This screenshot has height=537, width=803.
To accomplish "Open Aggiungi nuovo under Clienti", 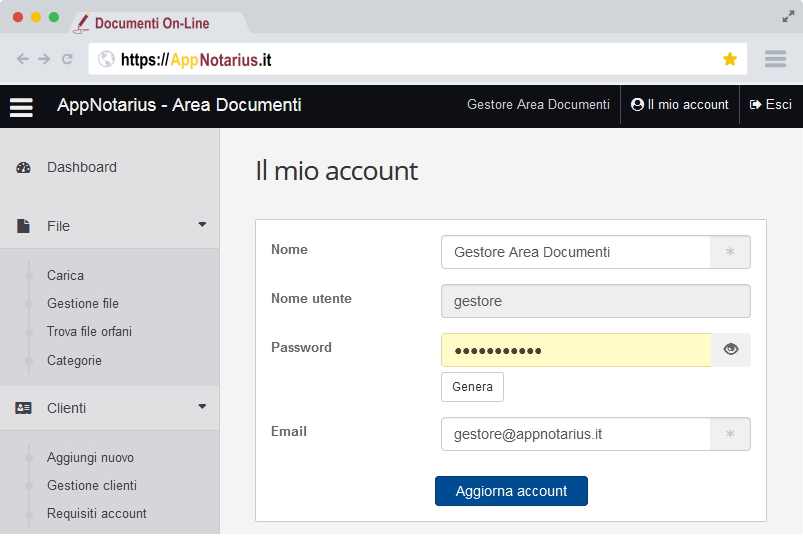I will point(90,457).
